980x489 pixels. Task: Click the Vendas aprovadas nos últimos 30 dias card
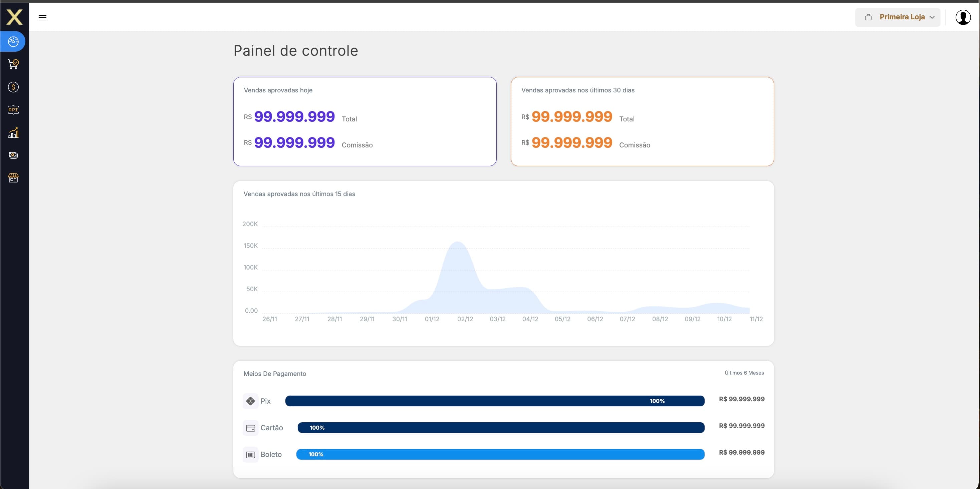pos(642,122)
